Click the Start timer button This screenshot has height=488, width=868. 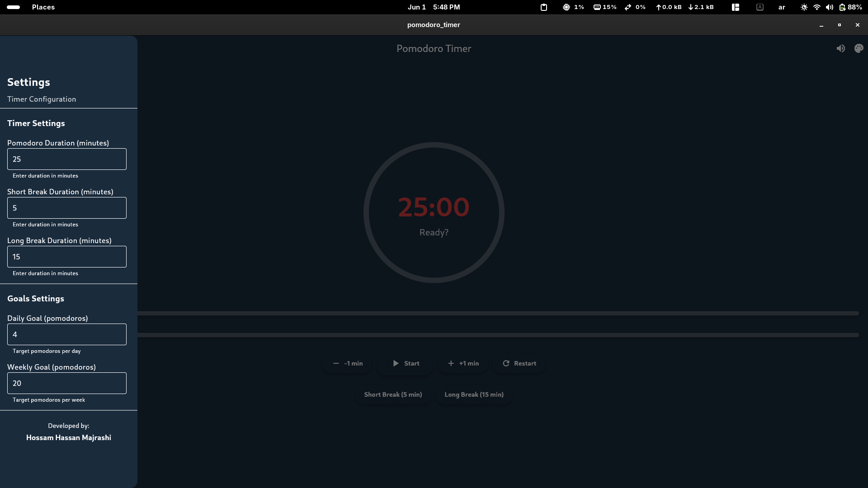tap(406, 363)
